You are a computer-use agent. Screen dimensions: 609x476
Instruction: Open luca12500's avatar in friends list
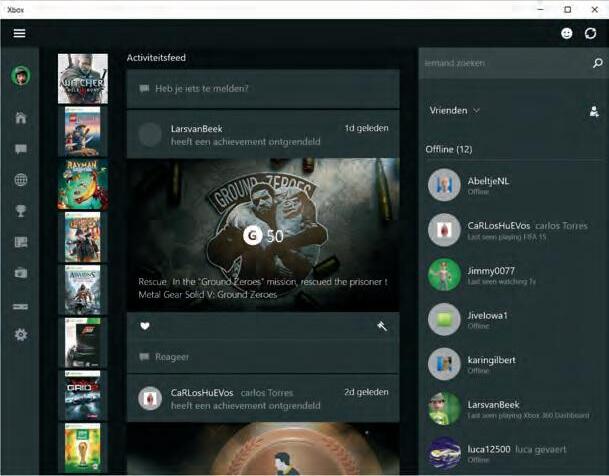click(x=444, y=453)
